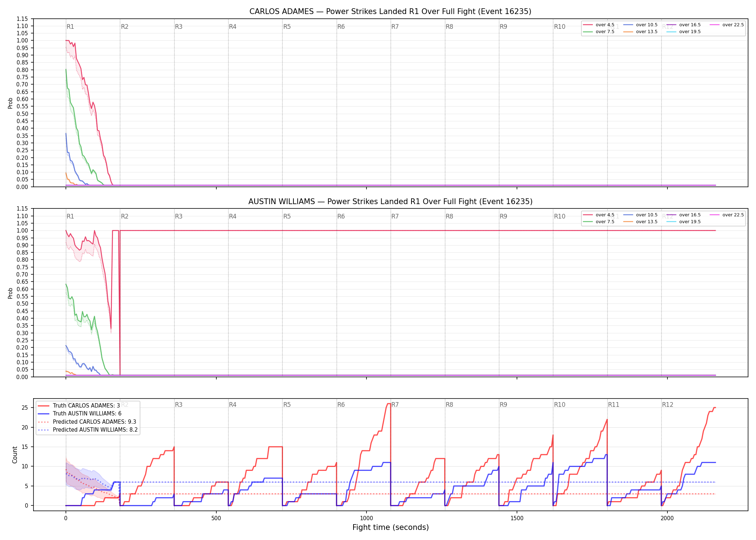
Task: Click the 25 tick on Count axis
Action: (24, 408)
